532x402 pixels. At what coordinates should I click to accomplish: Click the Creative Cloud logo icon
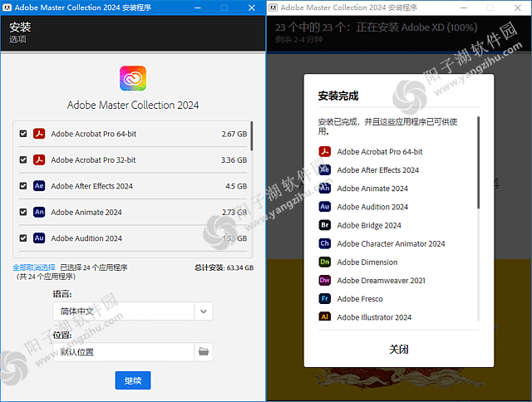click(133, 79)
